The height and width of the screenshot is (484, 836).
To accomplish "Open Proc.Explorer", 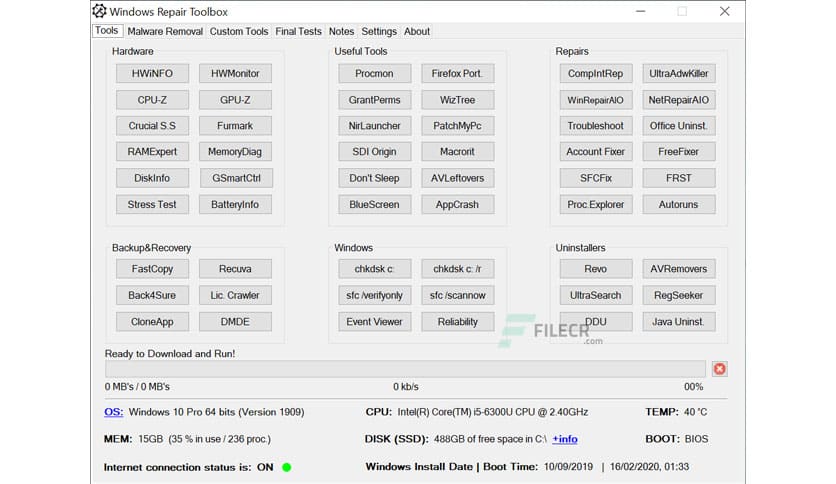I will coord(596,205).
